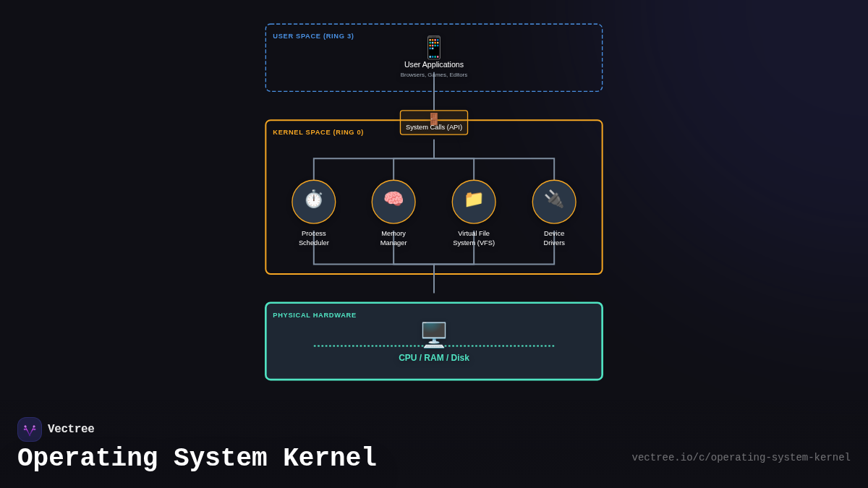Click the "User Applications" label
Viewport: 868px width, 488px height.
[434, 65]
